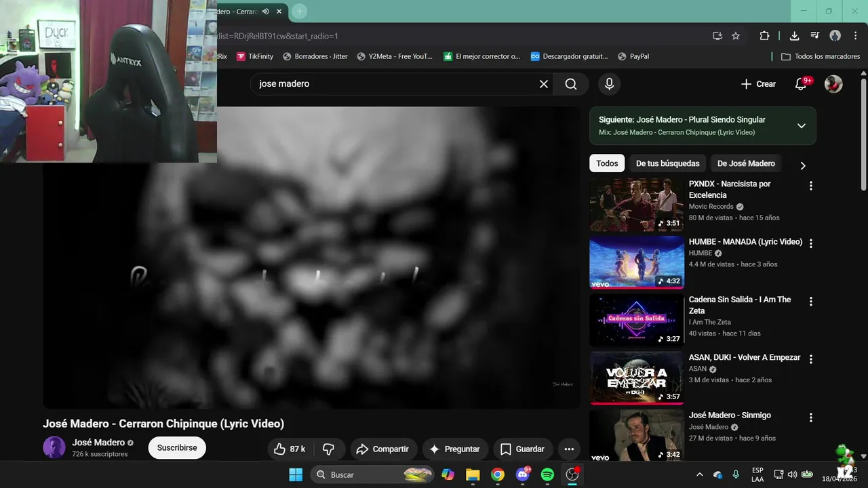This screenshot has height=488, width=868.
Task: Subscribe with the Suscribirse button
Action: (177, 448)
